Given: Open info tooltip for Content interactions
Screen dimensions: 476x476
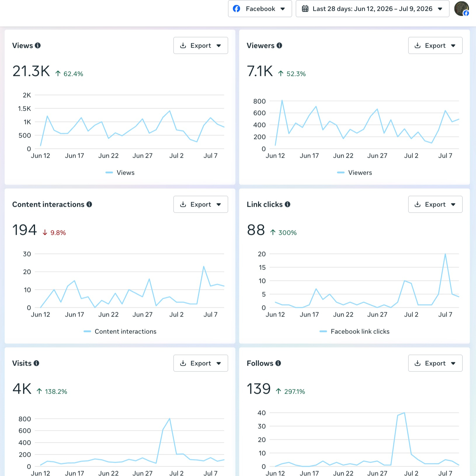Looking at the screenshot, I should (89, 204).
